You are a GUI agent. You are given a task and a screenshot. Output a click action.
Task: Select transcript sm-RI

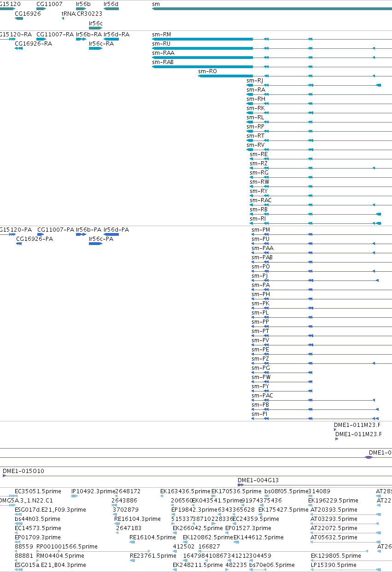pos(316,223)
